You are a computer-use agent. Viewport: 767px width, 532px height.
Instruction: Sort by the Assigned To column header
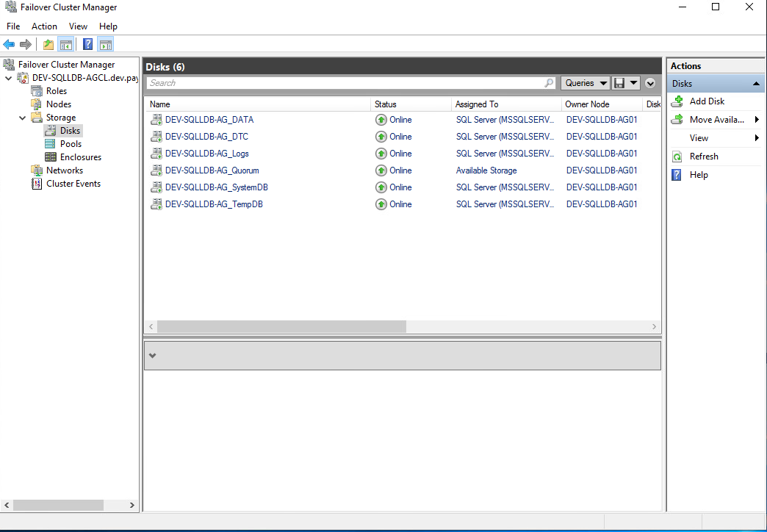tap(506, 104)
